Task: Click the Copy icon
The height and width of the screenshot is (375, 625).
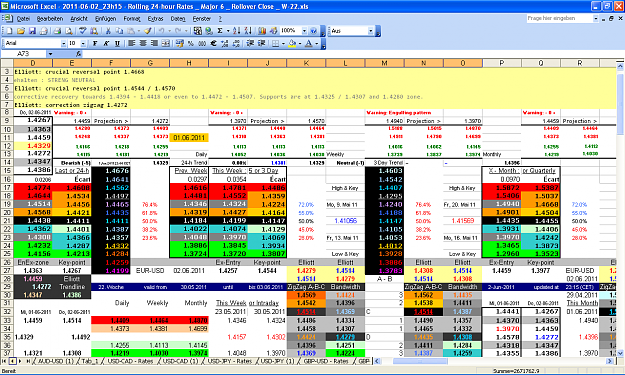Action: (119, 31)
